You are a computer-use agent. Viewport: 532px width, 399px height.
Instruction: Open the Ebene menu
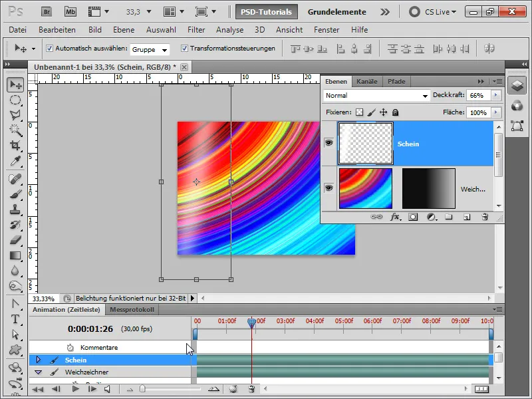124,30
